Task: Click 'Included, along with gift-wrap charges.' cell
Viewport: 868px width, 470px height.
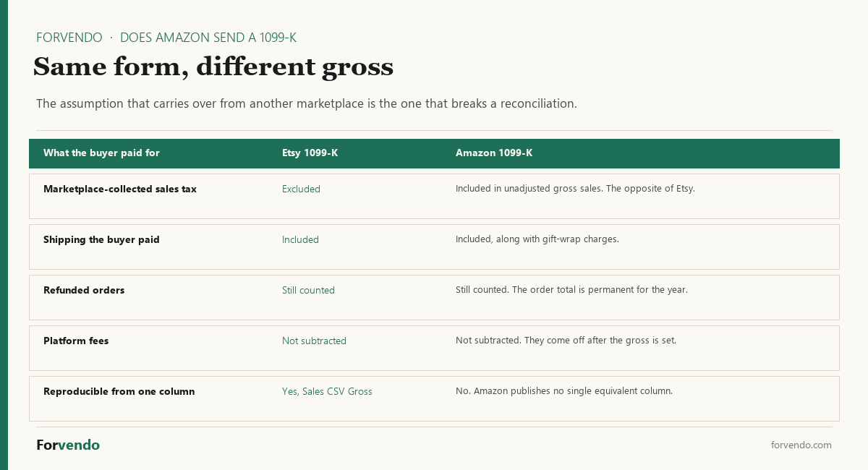Action: click(x=537, y=239)
